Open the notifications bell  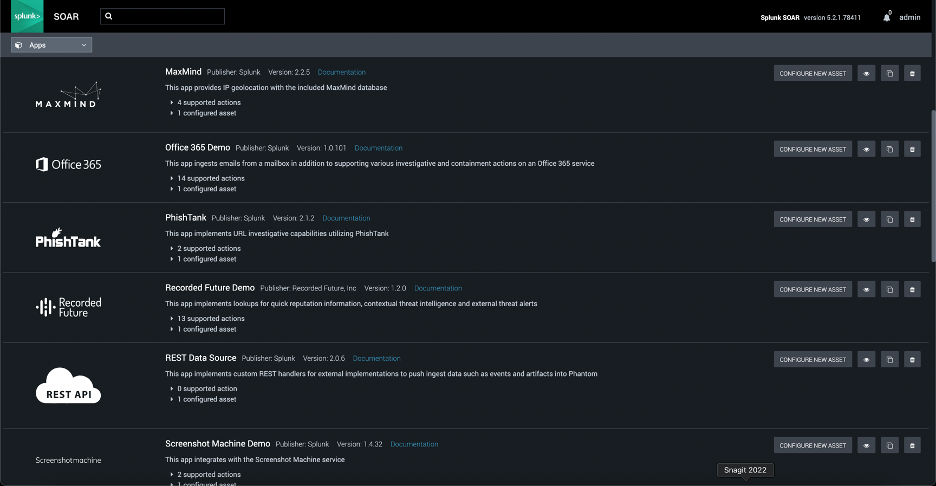tap(886, 17)
